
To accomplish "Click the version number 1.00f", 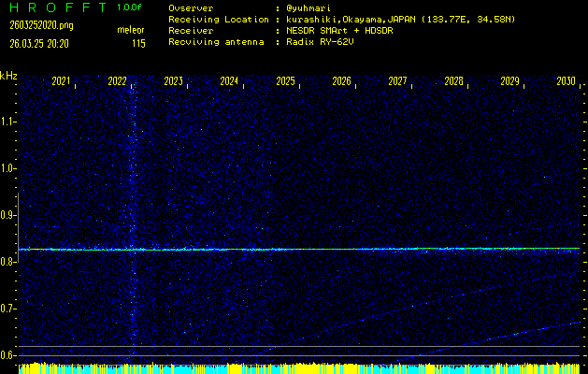I will coord(131,7).
